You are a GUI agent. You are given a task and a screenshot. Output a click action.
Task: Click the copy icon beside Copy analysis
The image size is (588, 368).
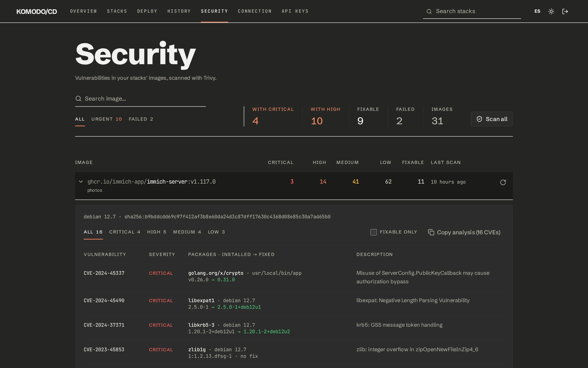431,232
